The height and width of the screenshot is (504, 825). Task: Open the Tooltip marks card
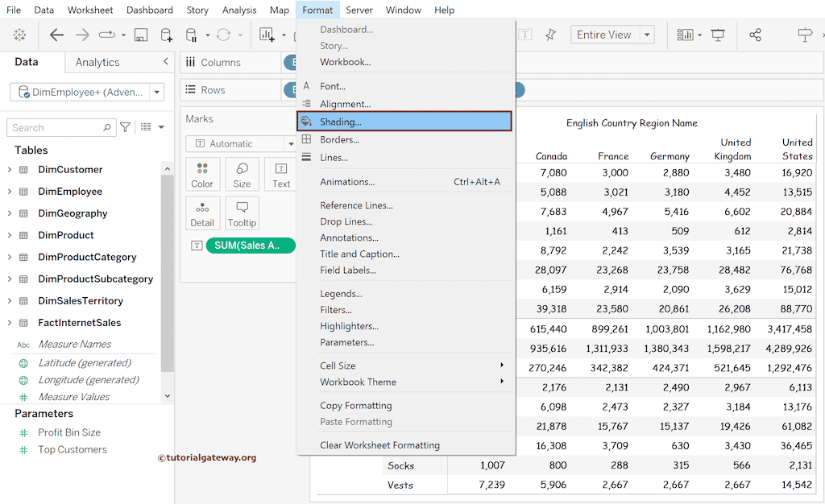(242, 213)
